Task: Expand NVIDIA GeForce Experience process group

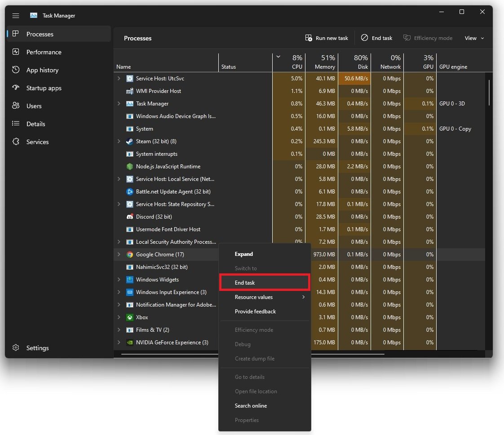Action: coord(119,343)
